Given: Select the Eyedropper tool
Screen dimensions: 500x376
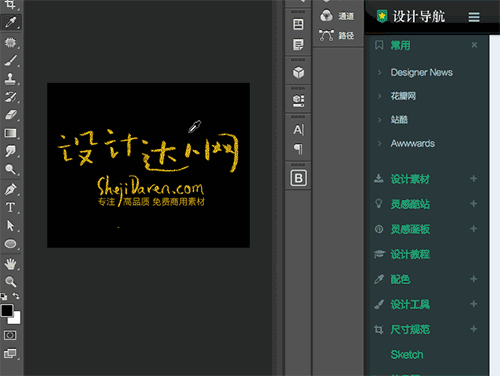Looking at the screenshot, I should click(x=11, y=22).
